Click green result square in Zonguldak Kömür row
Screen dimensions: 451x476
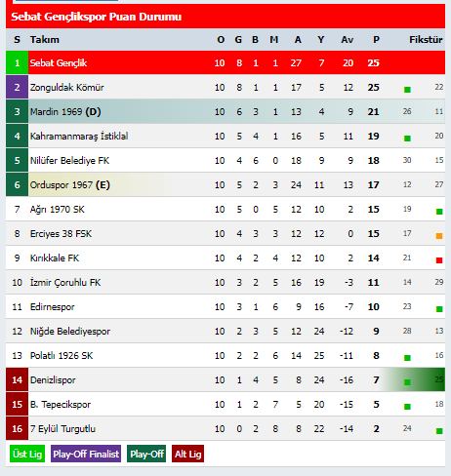pos(407,90)
